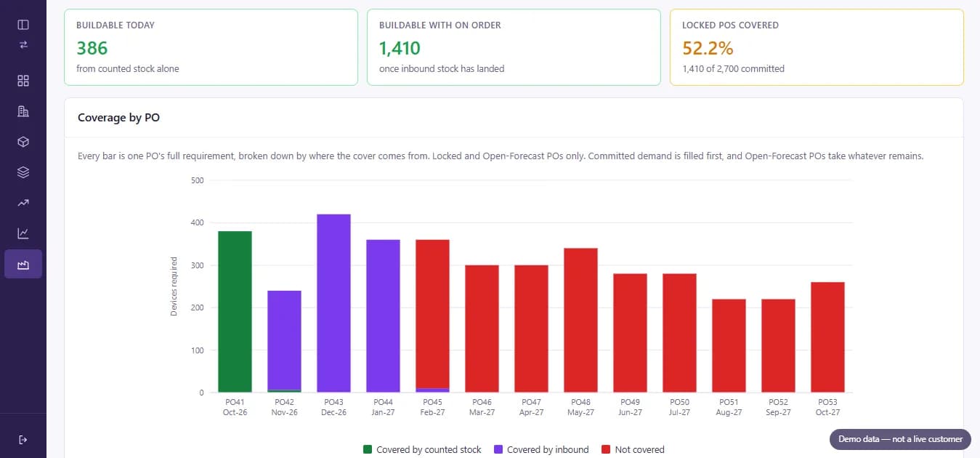Click the red PO51 Aug-27 bar
Image resolution: width=980 pixels, height=458 pixels.
click(729, 346)
